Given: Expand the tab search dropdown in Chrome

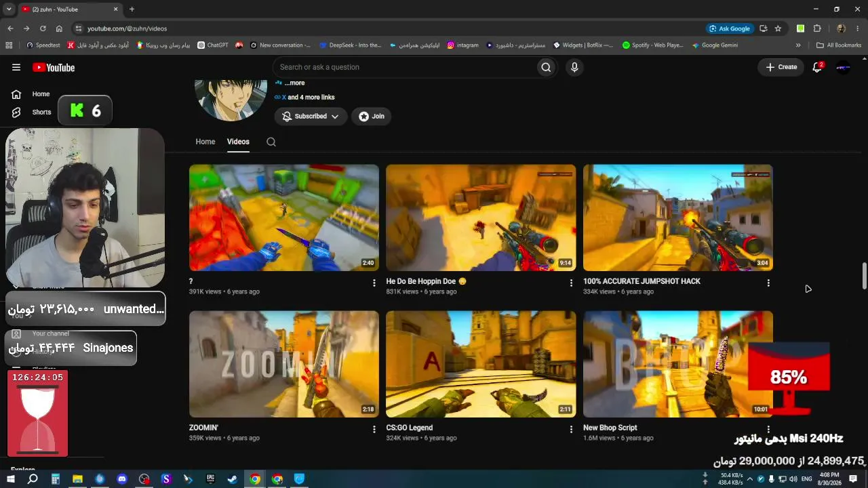Looking at the screenshot, I should click(9, 9).
